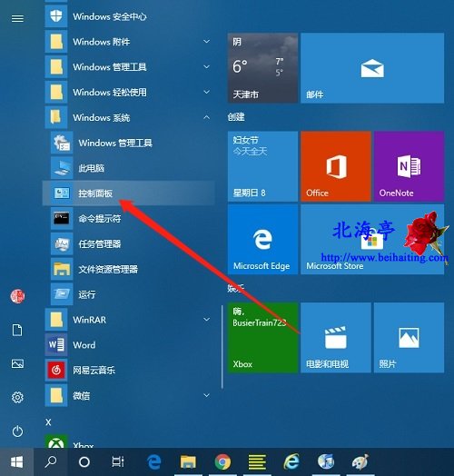
Task: Click the Windows Start button
Action: (x=16, y=462)
